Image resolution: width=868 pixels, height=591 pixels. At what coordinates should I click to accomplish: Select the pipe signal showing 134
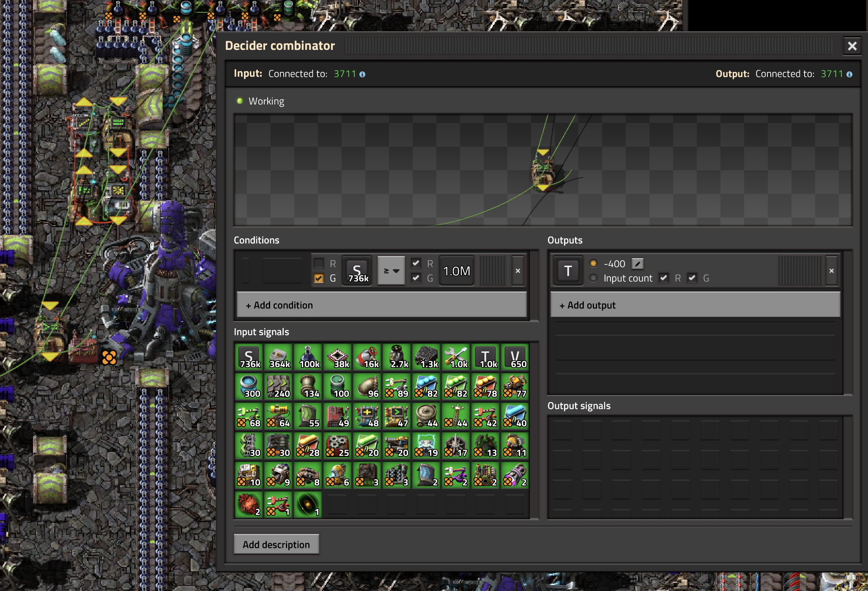(x=308, y=387)
